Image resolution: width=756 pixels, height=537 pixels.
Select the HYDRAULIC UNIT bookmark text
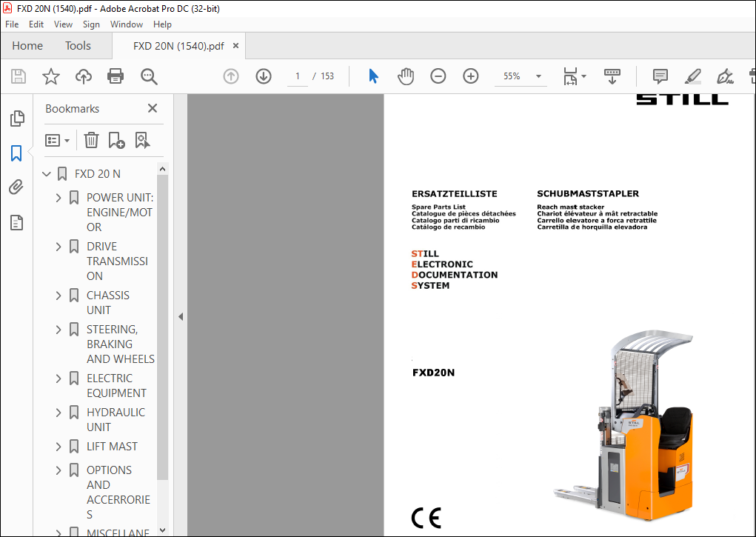coord(116,420)
